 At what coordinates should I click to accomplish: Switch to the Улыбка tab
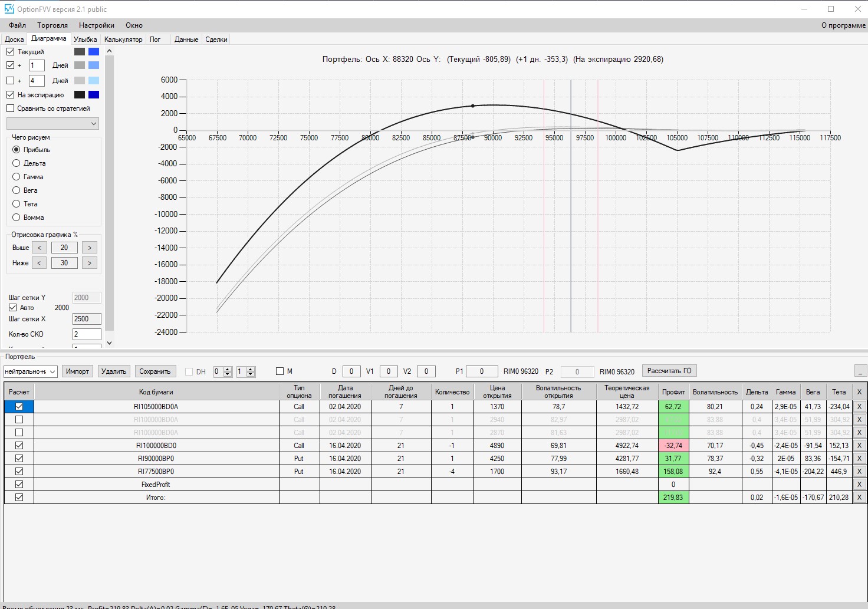coord(86,39)
